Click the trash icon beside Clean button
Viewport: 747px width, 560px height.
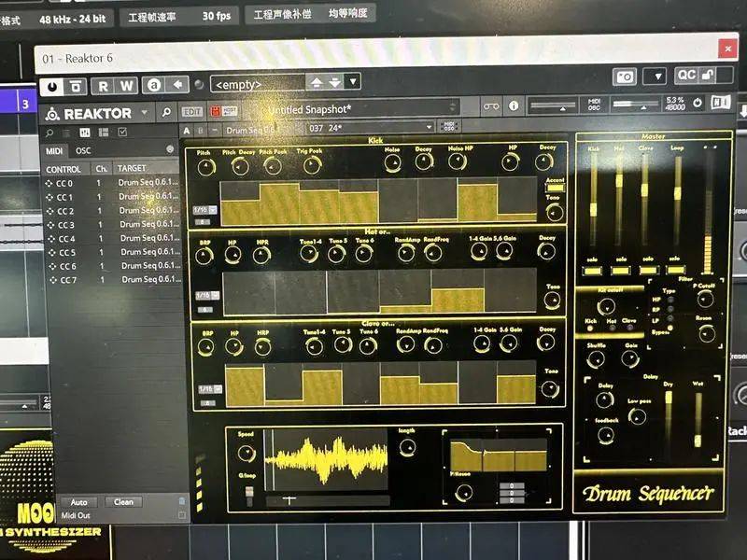[181, 501]
